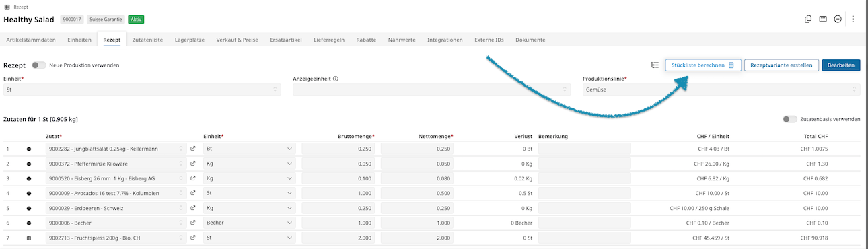868x249 pixels.
Task: Open external link for Erdbeeren - Schweiz
Action: [x=193, y=208]
